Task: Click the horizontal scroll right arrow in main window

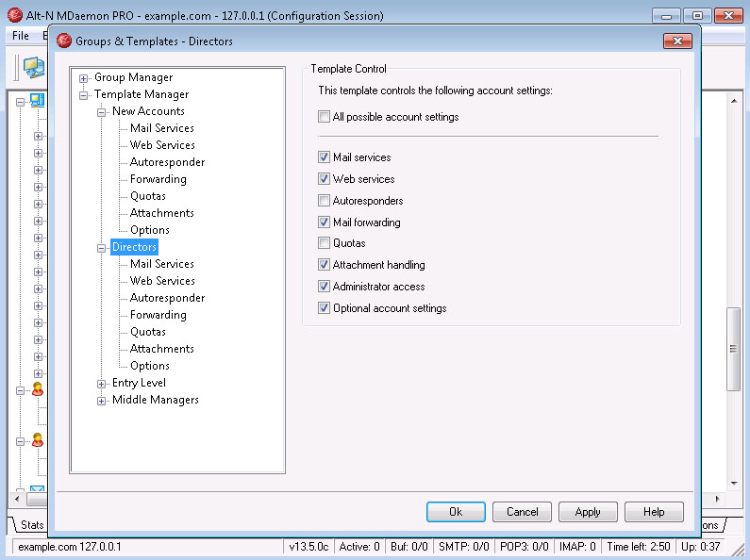Action: point(717,500)
